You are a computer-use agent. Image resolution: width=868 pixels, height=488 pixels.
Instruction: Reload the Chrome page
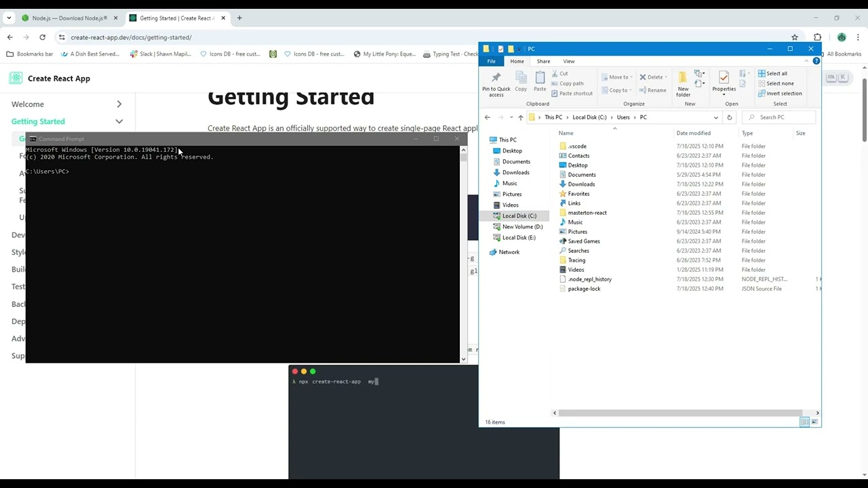(x=42, y=37)
